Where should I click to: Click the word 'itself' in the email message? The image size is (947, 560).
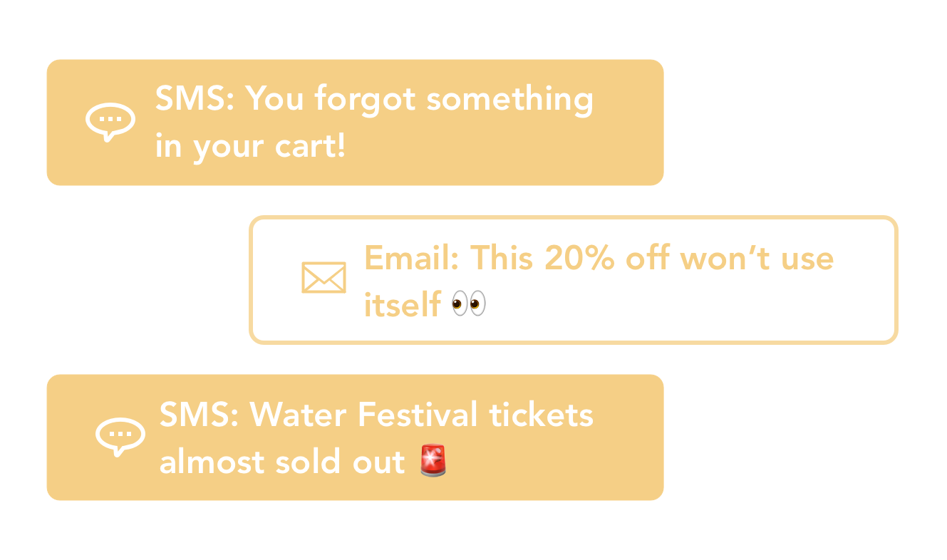[402, 304]
